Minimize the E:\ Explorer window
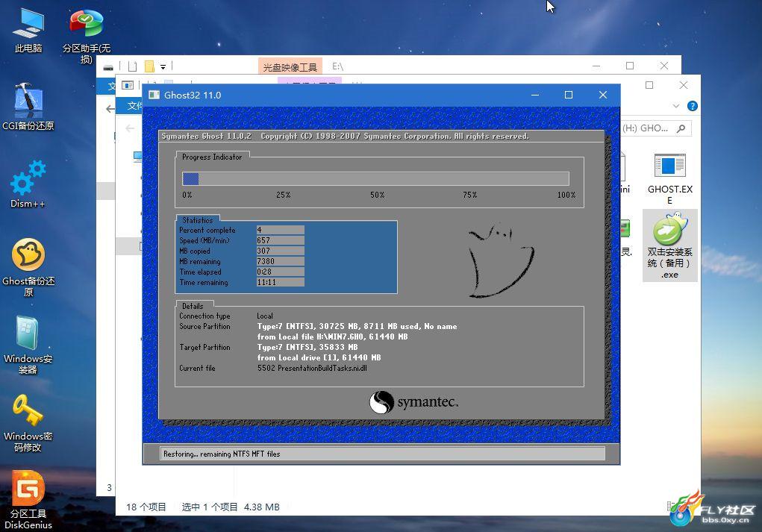The width and height of the screenshot is (762, 532). [x=596, y=66]
